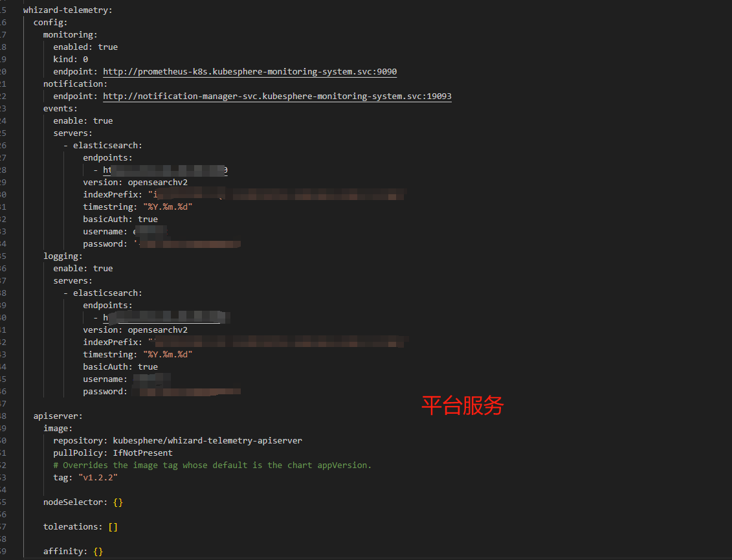Click 'version: opensearchv2' in the events section

click(x=135, y=182)
